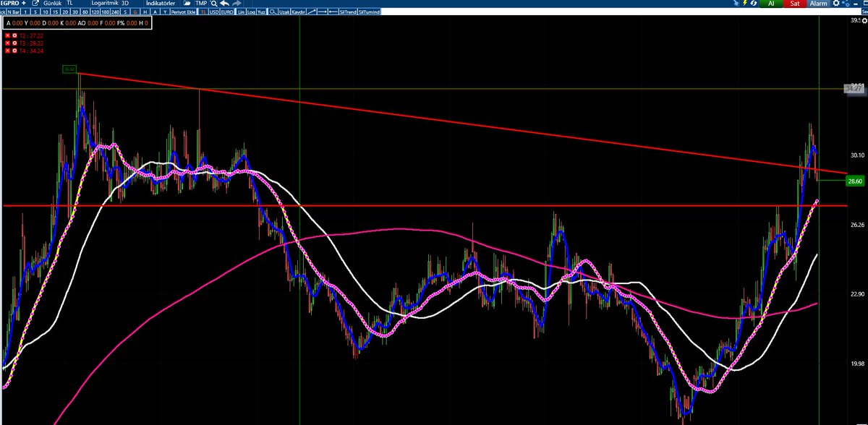Viewport: 868px width, 425px height.
Task: Switch scale to Log
Action: (251, 12)
